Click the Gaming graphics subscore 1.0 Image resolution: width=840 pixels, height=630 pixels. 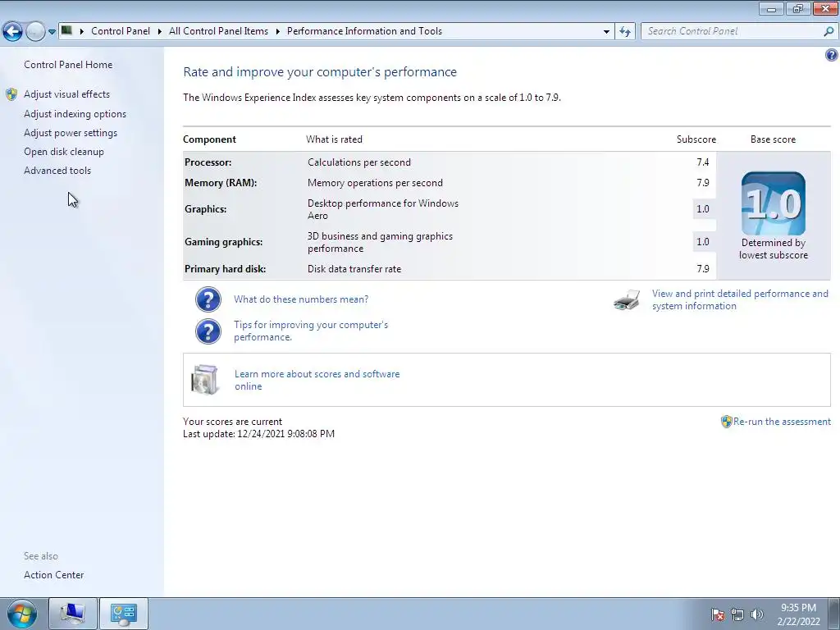pyautogui.click(x=703, y=242)
